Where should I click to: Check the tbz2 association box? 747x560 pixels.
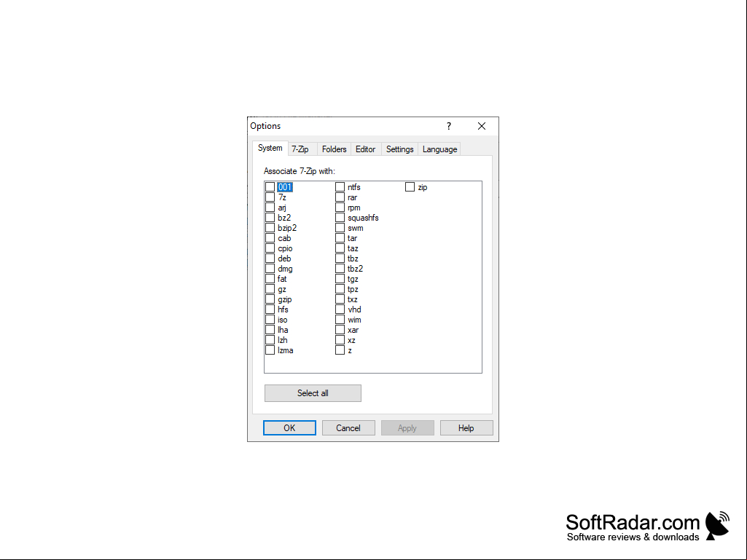tap(340, 269)
